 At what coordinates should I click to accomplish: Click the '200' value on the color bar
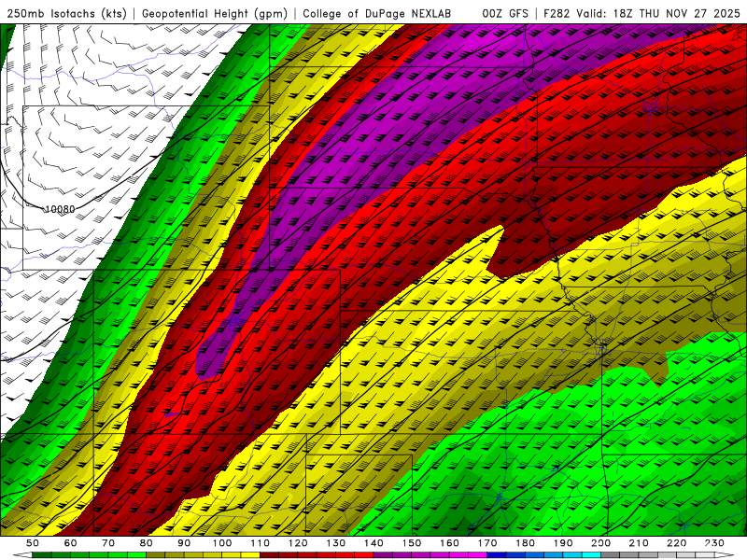point(600,543)
